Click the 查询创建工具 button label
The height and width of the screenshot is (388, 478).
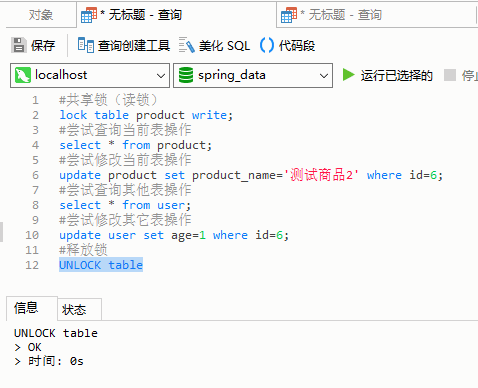point(134,46)
